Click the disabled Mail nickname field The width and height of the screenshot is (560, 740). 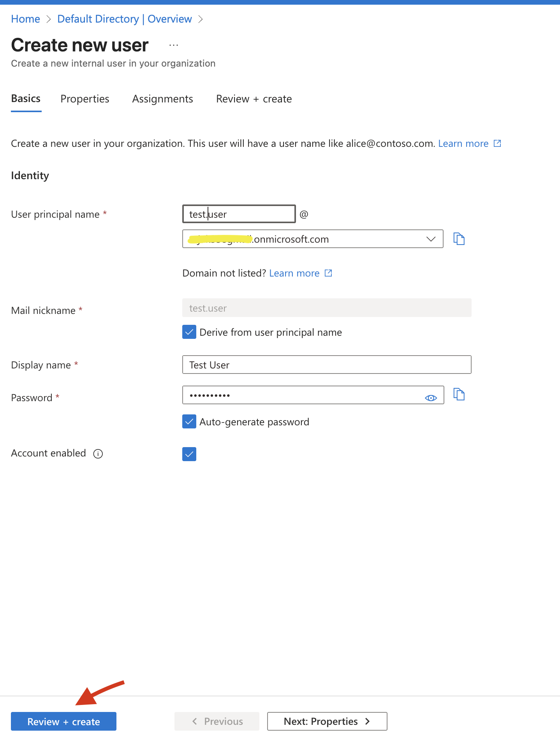click(327, 308)
